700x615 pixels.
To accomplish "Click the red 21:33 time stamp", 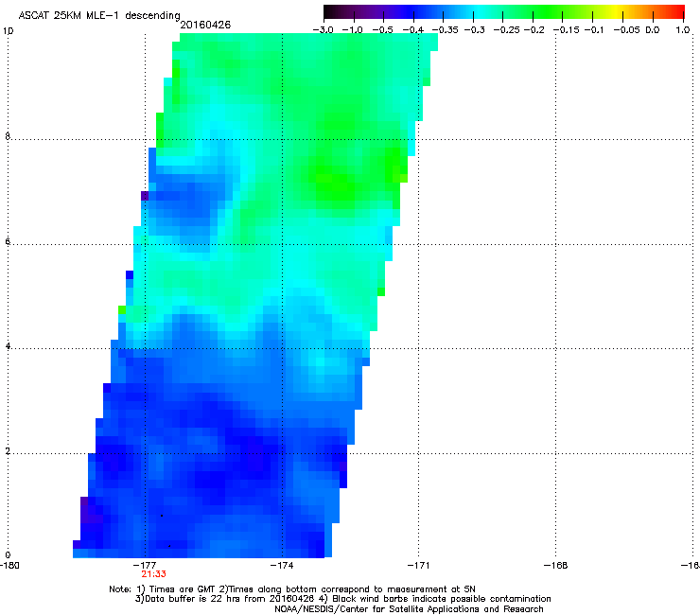I will 153,574.
